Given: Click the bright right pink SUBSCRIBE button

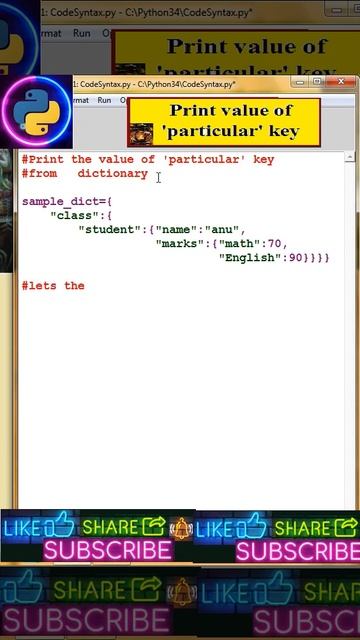Looking at the screenshot, I should 298,551.
